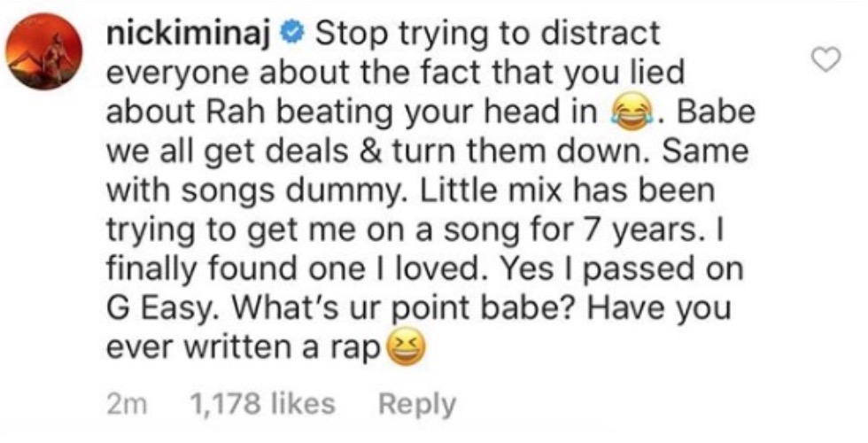
Task: Click the phrase 'ever written a rap'
Action: (244, 349)
